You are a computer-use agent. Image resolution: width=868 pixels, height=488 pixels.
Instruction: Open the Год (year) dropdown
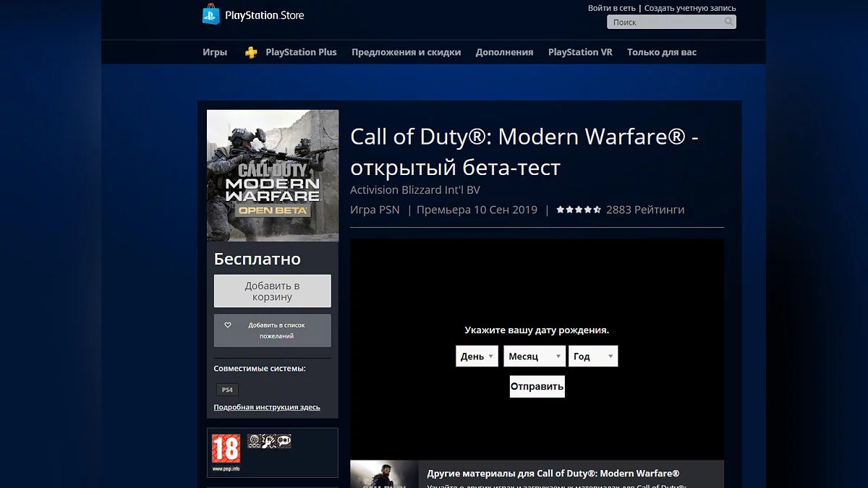click(x=593, y=356)
